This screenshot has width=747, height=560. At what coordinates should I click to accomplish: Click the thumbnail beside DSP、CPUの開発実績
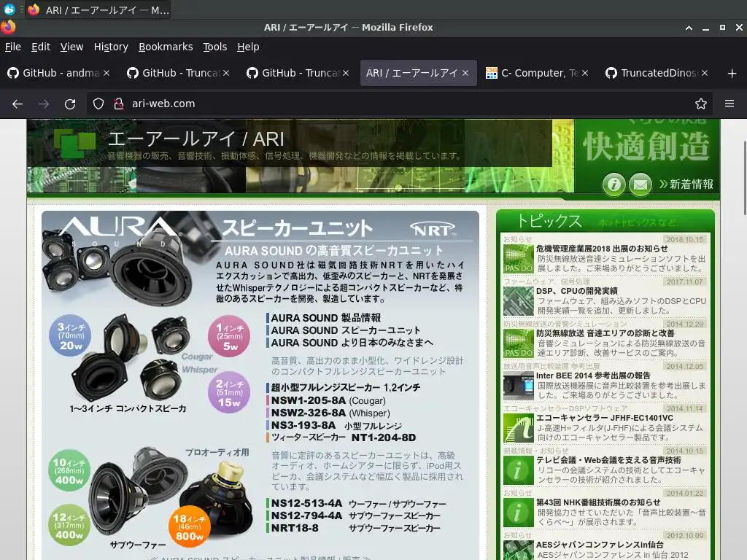(x=519, y=300)
